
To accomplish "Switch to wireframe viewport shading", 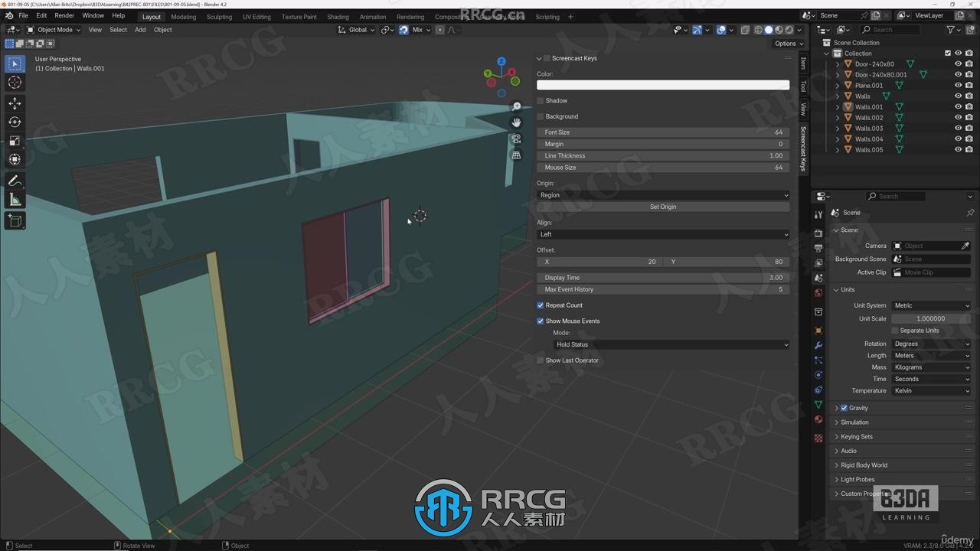I will [x=759, y=30].
